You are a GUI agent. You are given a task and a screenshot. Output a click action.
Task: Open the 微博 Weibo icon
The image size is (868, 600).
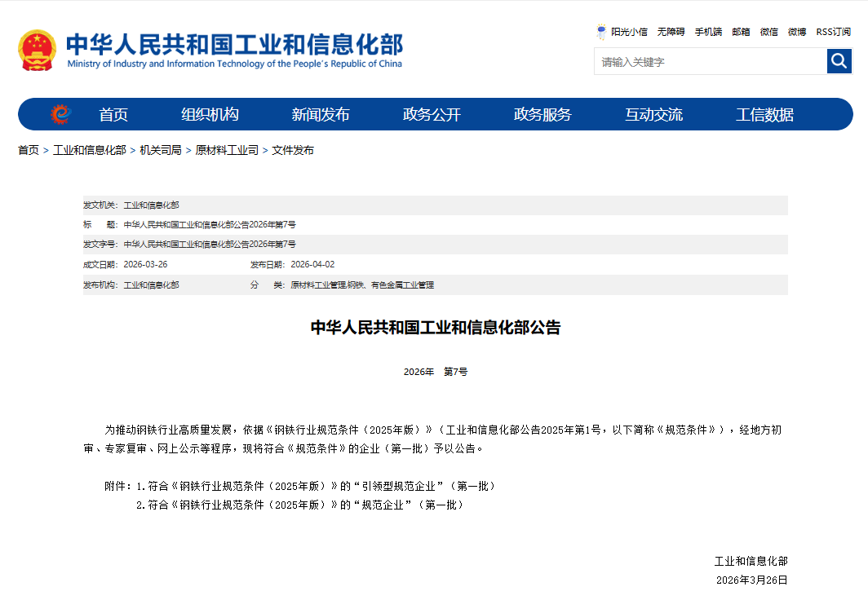click(x=796, y=32)
